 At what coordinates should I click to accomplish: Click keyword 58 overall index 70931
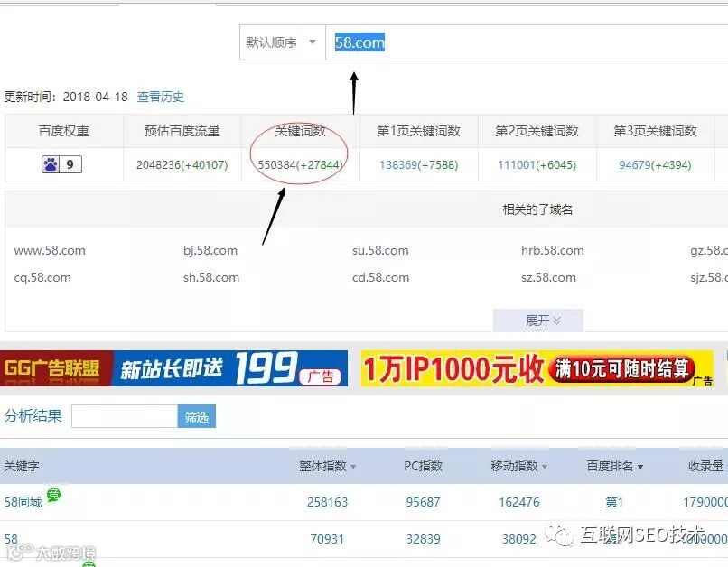(327, 539)
